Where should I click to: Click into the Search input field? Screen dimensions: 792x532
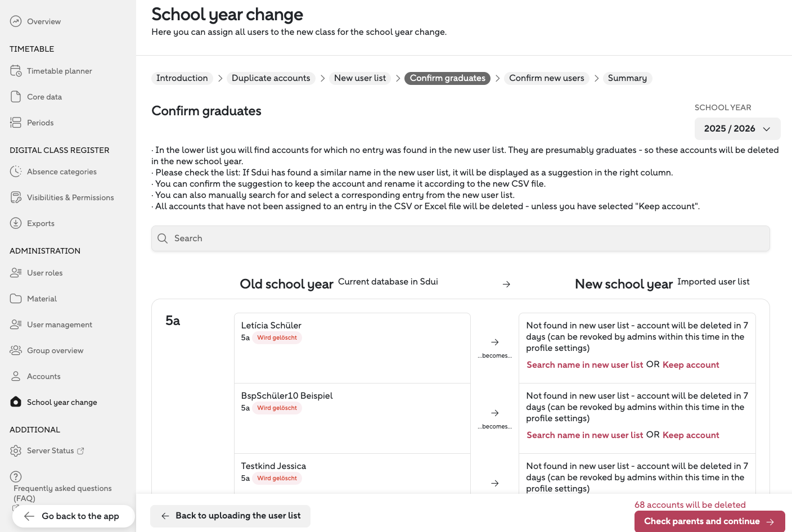pos(460,238)
